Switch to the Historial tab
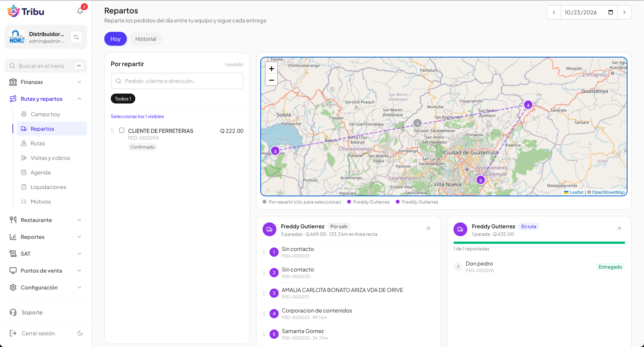644x347 pixels. point(146,39)
